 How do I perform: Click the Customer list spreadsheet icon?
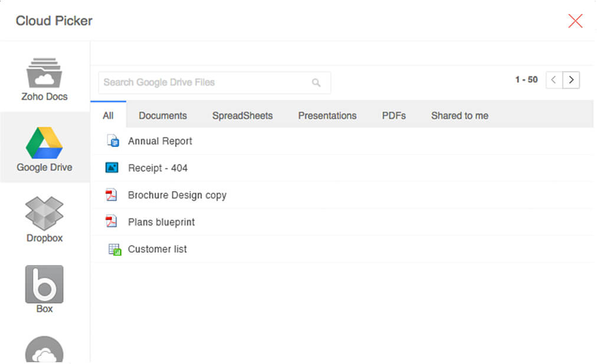coord(114,250)
